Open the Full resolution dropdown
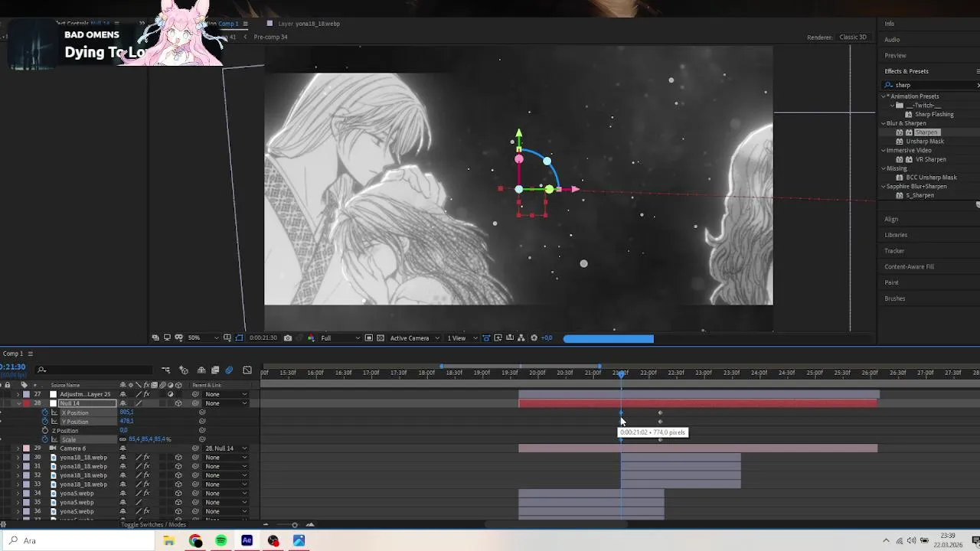Image resolution: width=980 pixels, height=551 pixels. (x=341, y=337)
